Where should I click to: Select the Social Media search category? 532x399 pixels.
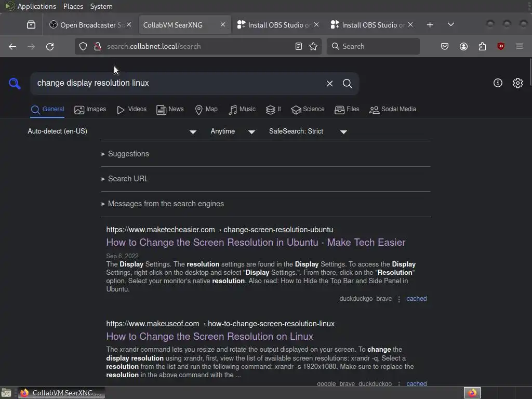393,109
